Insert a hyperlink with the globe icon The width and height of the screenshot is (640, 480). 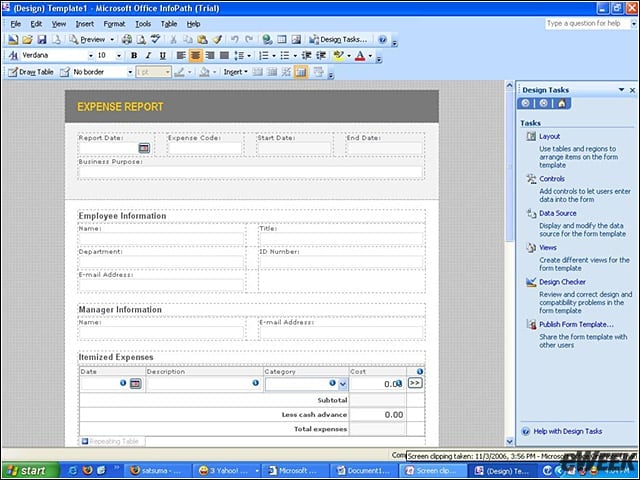pyautogui.click(x=267, y=40)
